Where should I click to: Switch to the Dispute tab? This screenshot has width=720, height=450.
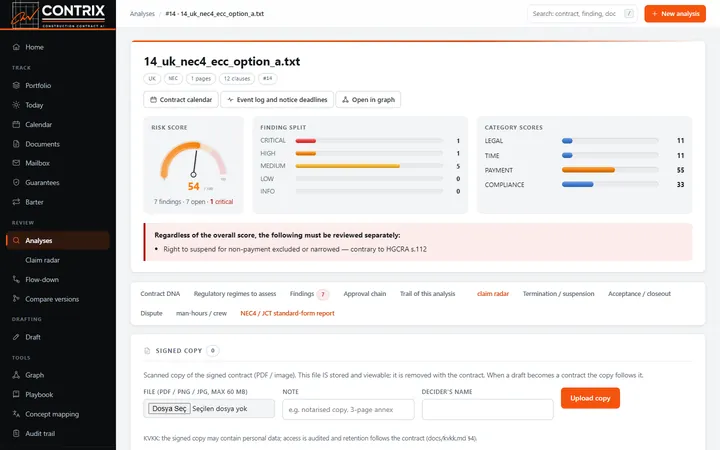pos(151,313)
